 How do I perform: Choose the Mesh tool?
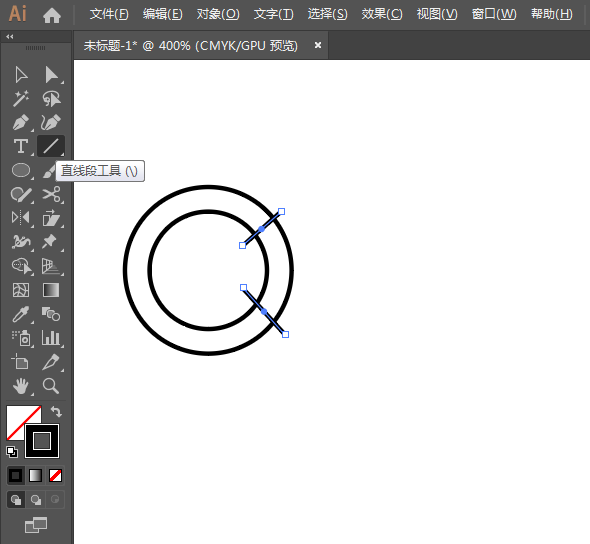pyautogui.click(x=21, y=290)
